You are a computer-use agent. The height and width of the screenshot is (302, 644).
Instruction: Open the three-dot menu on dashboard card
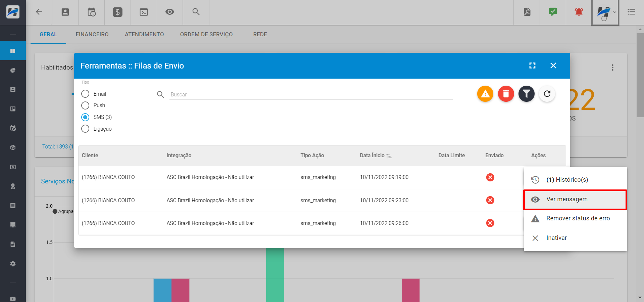click(x=612, y=68)
